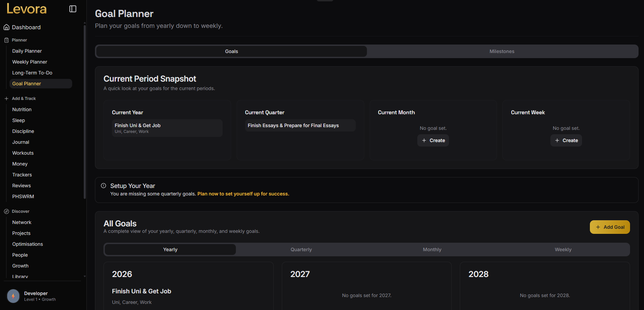Click the Discover compass icon

6,211
